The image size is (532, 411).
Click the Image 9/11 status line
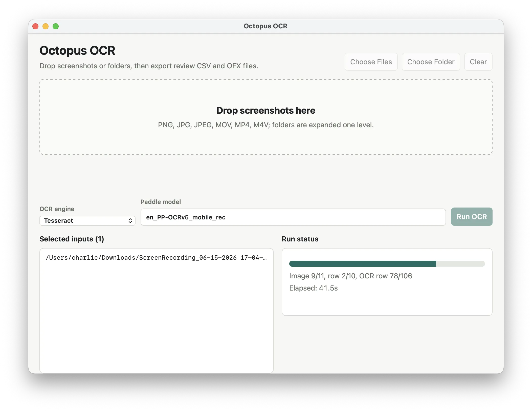coord(350,276)
